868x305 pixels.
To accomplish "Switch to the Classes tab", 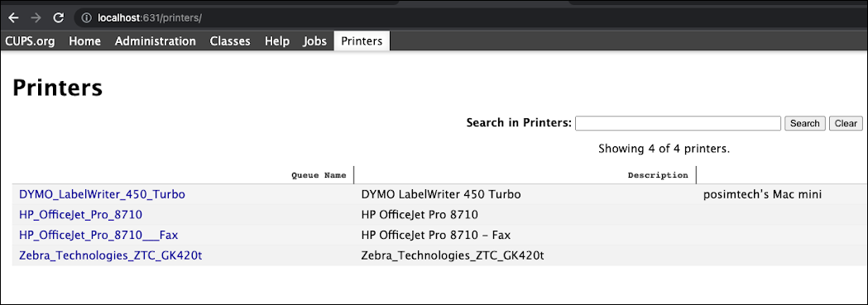I will click(230, 41).
